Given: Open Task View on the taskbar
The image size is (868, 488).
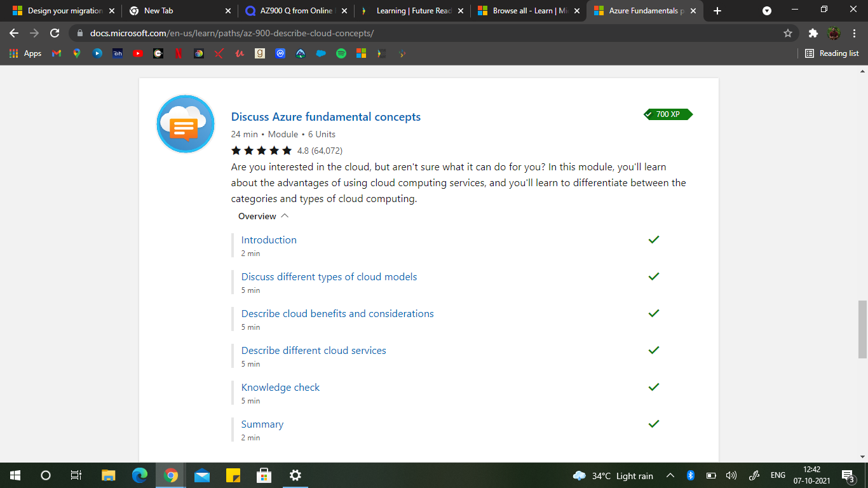Looking at the screenshot, I should tap(76, 475).
